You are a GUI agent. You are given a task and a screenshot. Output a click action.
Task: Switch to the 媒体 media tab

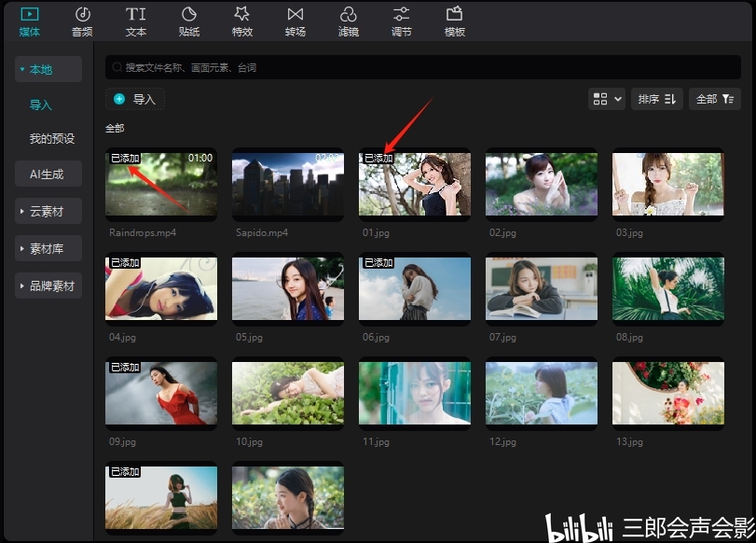(x=30, y=21)
